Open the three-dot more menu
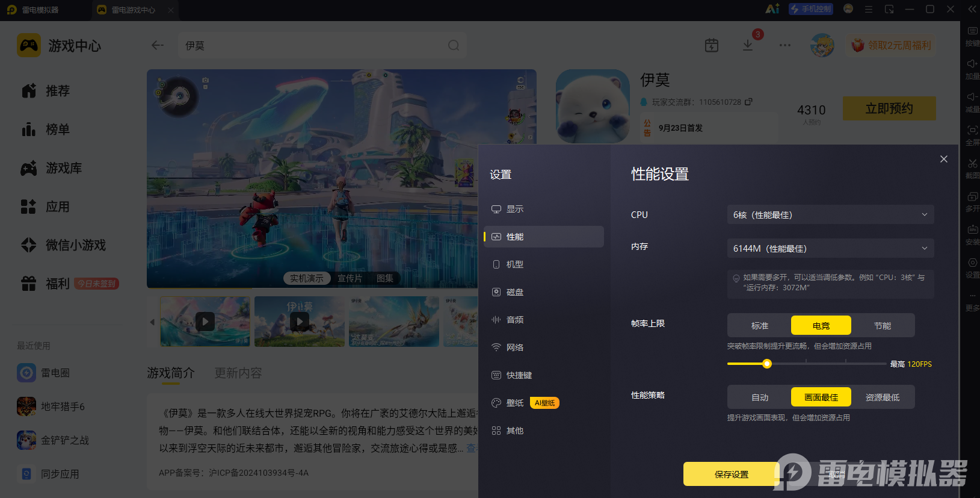This screenshot has width=980, height=498. pos(785,45)
